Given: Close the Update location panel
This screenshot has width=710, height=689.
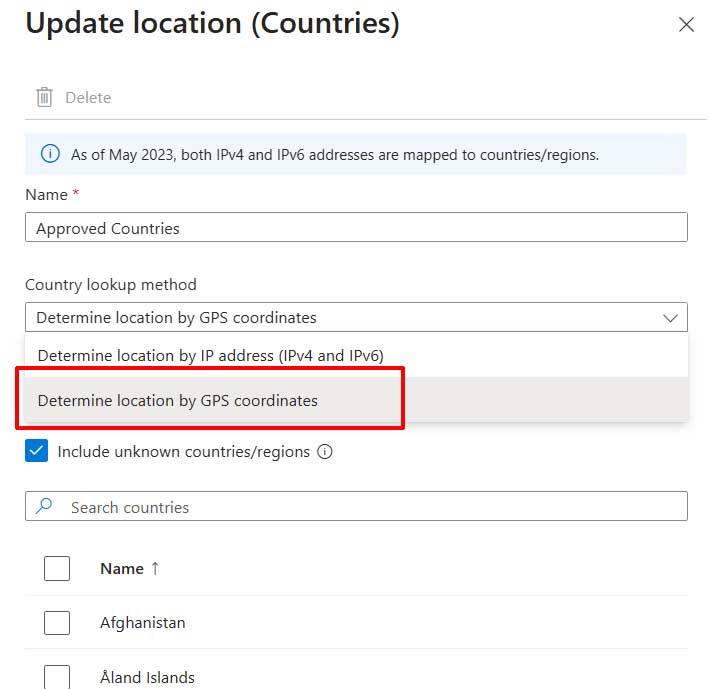Looking at the screenshot, I should 686,26.
